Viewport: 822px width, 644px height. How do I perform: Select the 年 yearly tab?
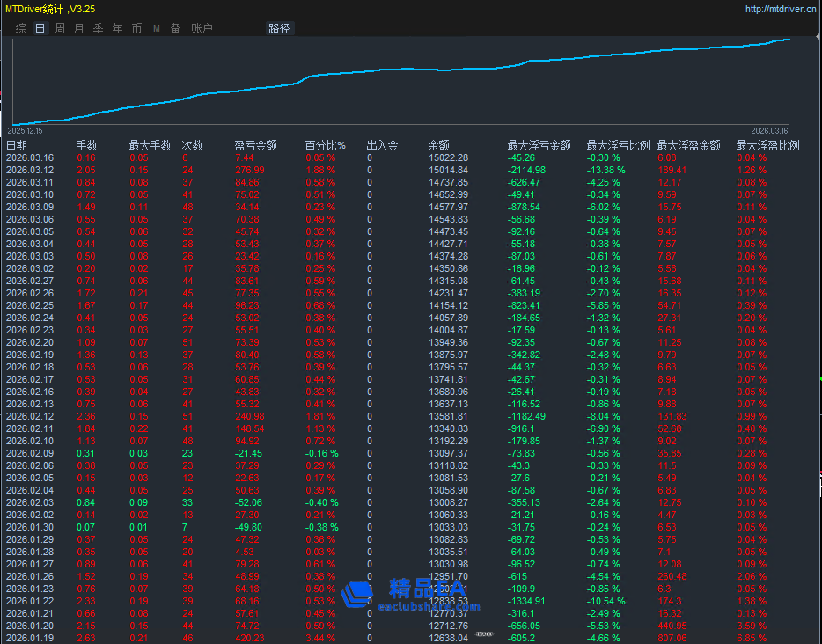117,28
